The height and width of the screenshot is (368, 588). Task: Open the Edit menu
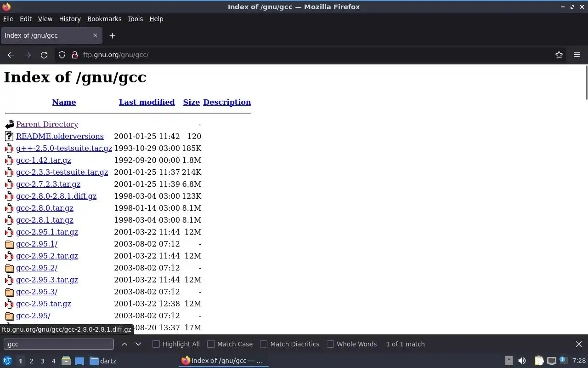tap(26, 19)
